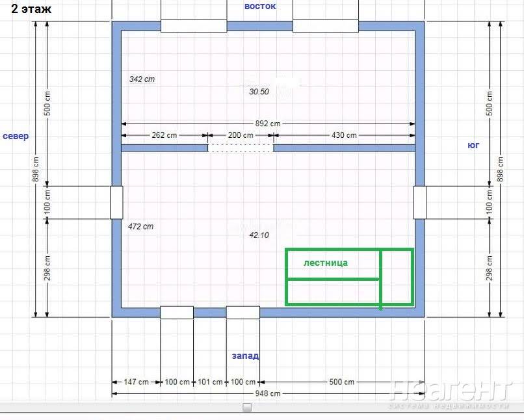This screenshot has height=420, width=524.
Task: Select the 'запад' direction label
Action: pos(245,356)
